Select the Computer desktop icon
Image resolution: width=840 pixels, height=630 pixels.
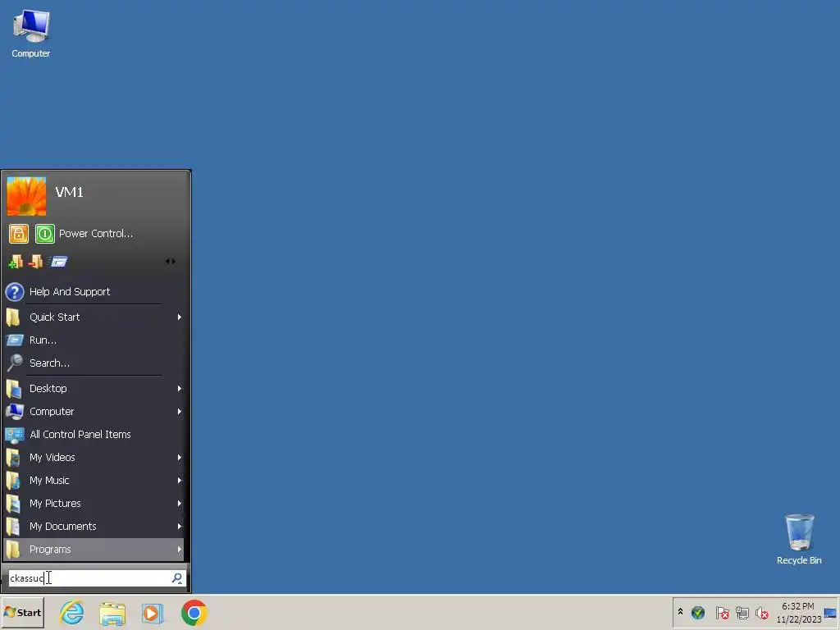[x=31, y=34]
